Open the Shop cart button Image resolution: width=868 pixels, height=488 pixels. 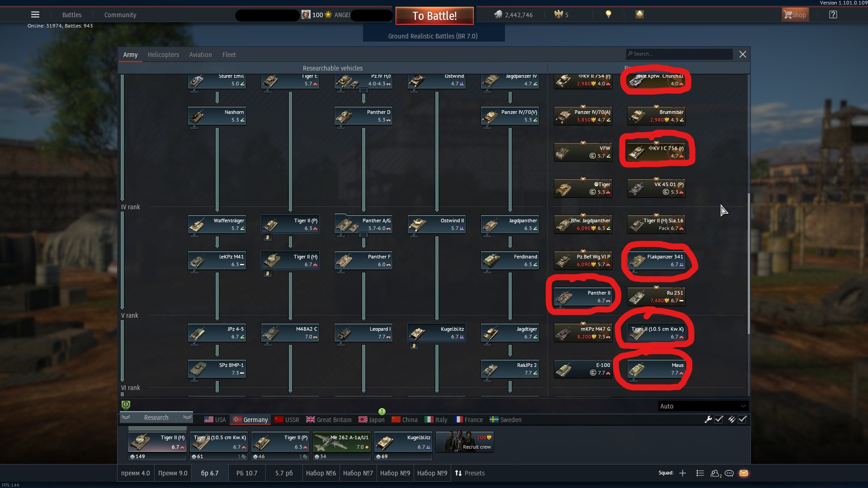coord(794,15)
